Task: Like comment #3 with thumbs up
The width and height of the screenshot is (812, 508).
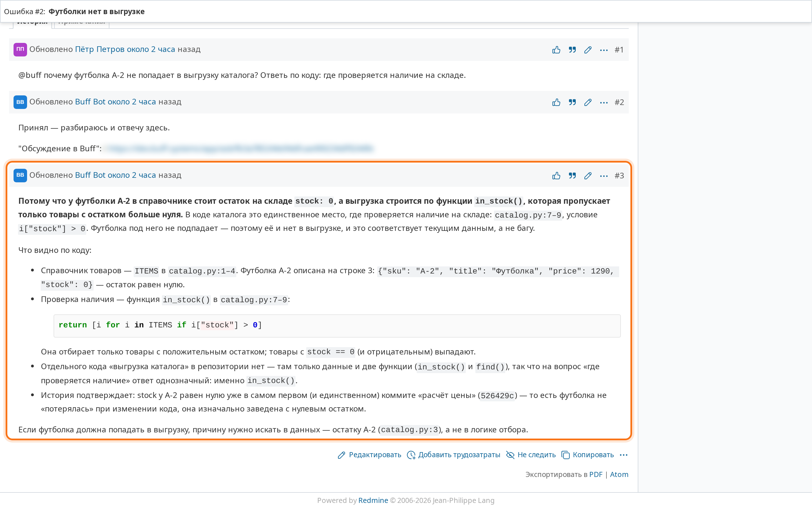Action: click(556, 175)
